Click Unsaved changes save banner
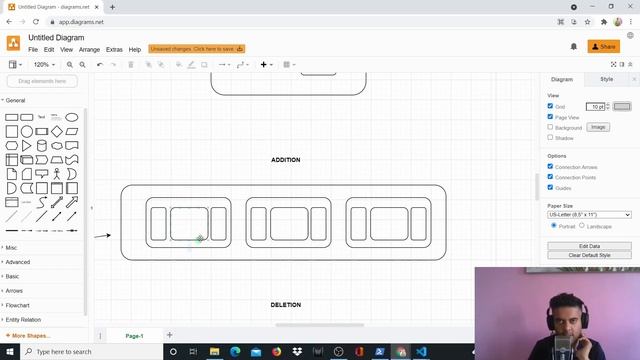The height and width of the screenshot is (360, 640). click(197, 49)
